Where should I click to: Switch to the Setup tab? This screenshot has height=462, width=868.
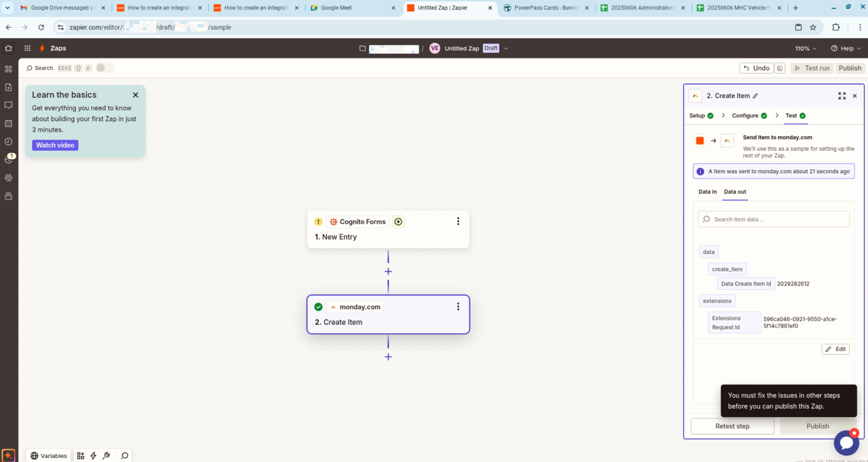(x=701, y=115)
